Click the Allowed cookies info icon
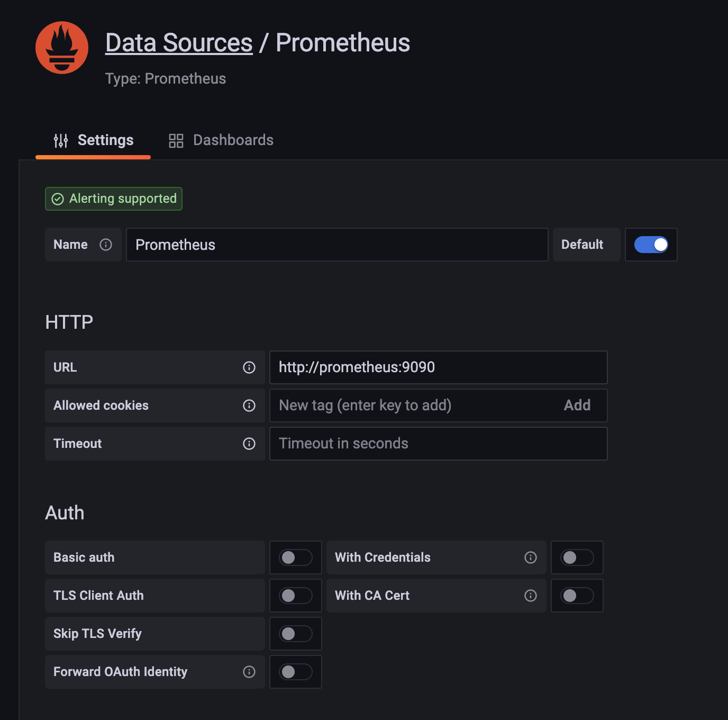Image resolution: width=728 pixels, height=720 pixels. click(x=249, y=406)
